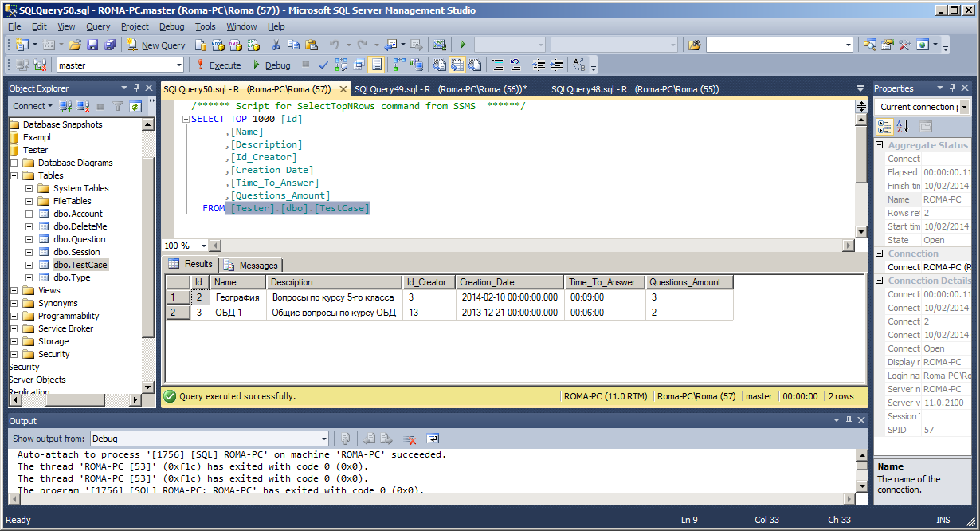Click the XMLA Query icon

(253, 45)
